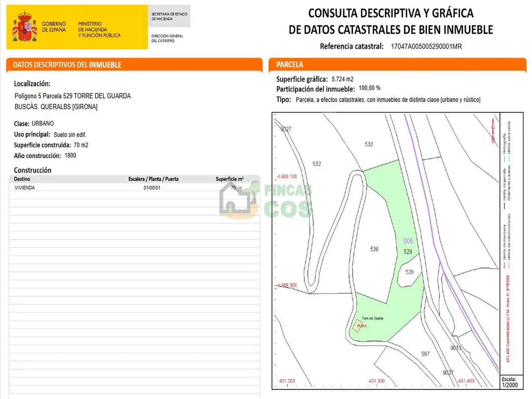
Task: Click the 'Tipo:' parcel description text
Action: (x=388, y=100)
